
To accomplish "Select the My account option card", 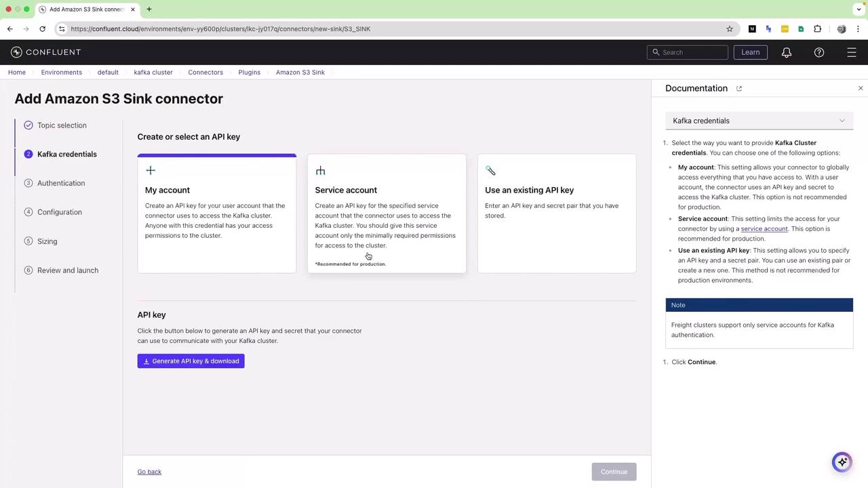I will tap(217, 213).
